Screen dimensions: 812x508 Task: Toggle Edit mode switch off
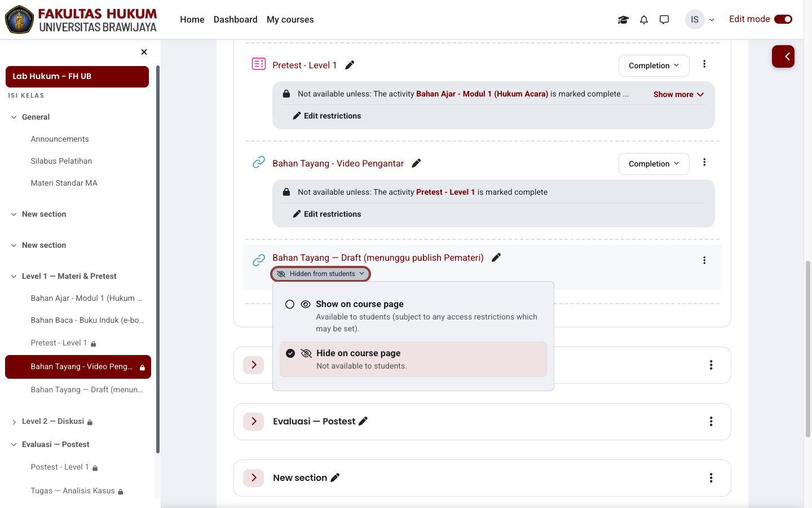(783, 19)
